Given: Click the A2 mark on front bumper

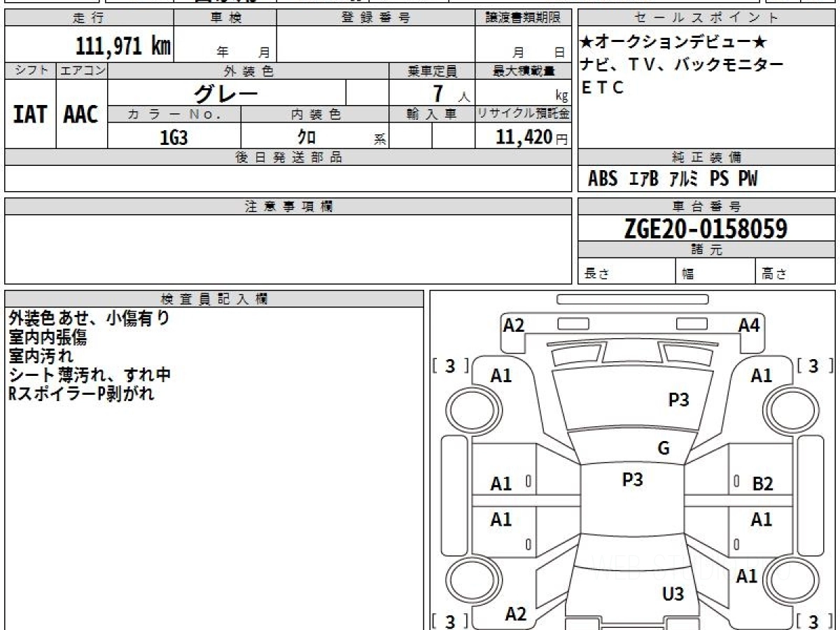Looking at the screenshot, I should pyautogui.click(x=514, y=325).
